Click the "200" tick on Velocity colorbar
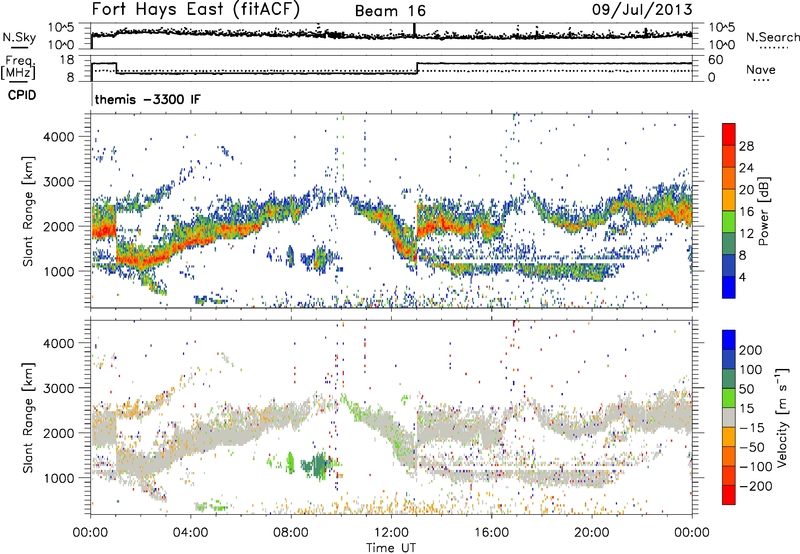The width and height of the screenshot is (800, 554). (x=751, y=350)
